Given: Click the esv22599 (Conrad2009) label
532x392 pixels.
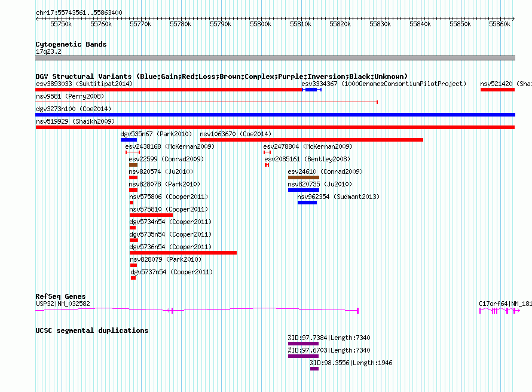Looking at the screenshot, I should coord(166,159).
